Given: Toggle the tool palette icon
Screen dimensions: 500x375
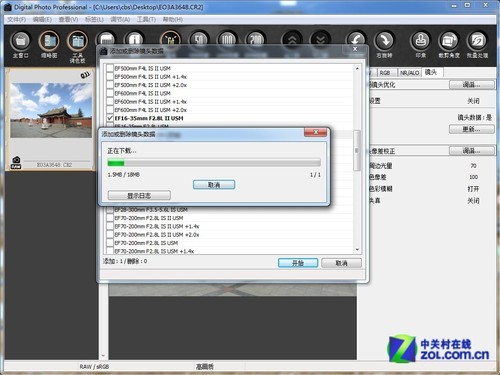Looking at the screenshot, I should coord(77,41).
